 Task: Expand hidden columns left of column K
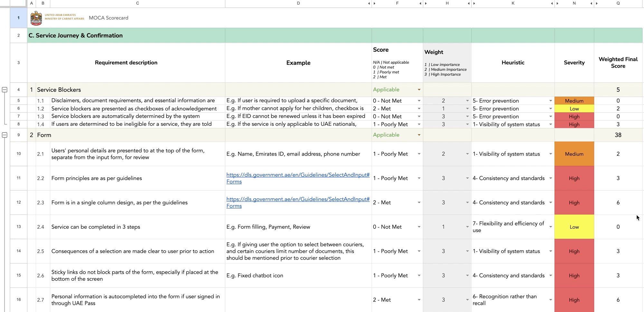(474, 3)
